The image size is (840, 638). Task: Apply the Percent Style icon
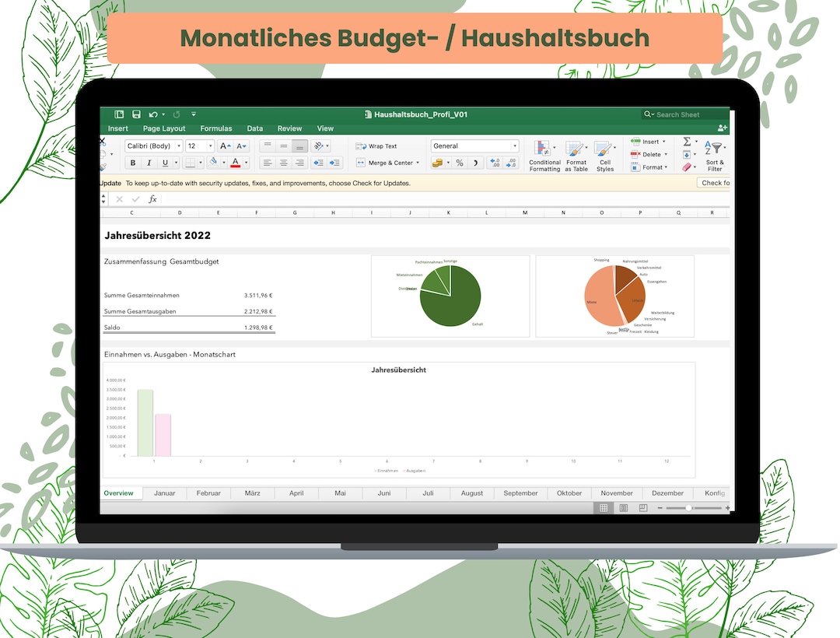(459, 161)
